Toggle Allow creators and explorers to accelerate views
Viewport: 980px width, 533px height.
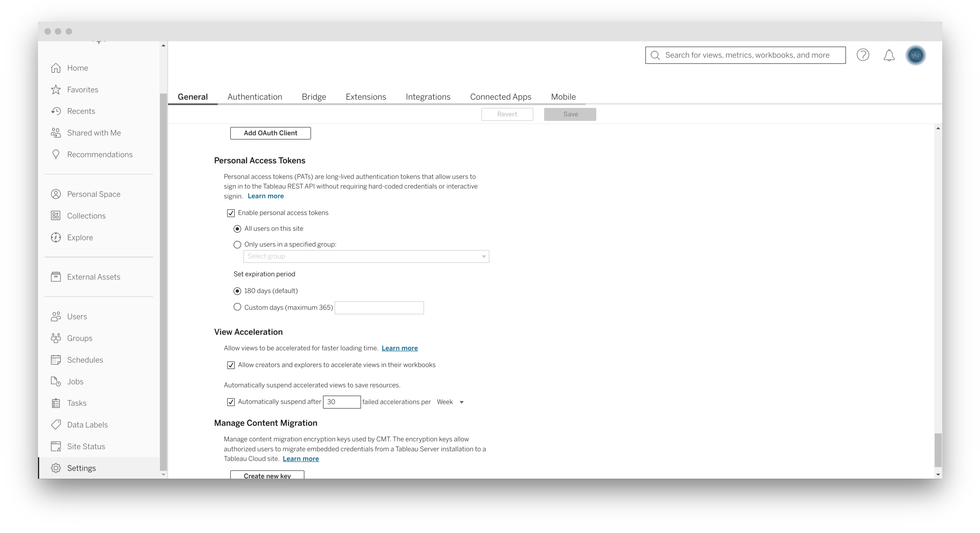pyautogui.click(x=231, y=365)
